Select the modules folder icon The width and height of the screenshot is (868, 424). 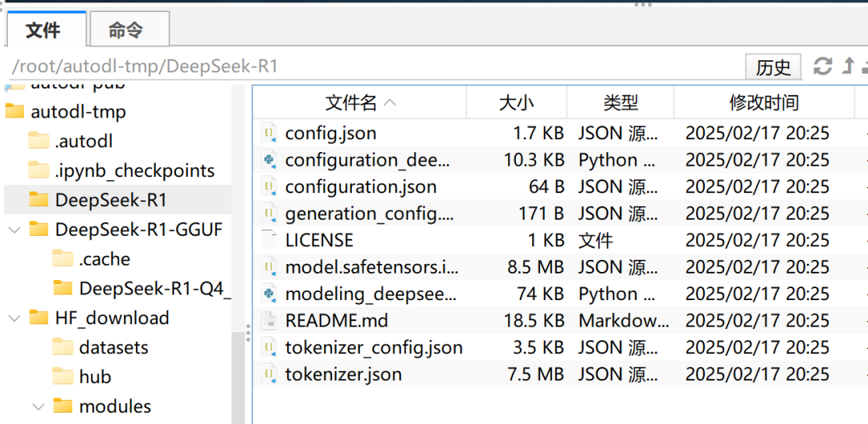coord(63,405)
